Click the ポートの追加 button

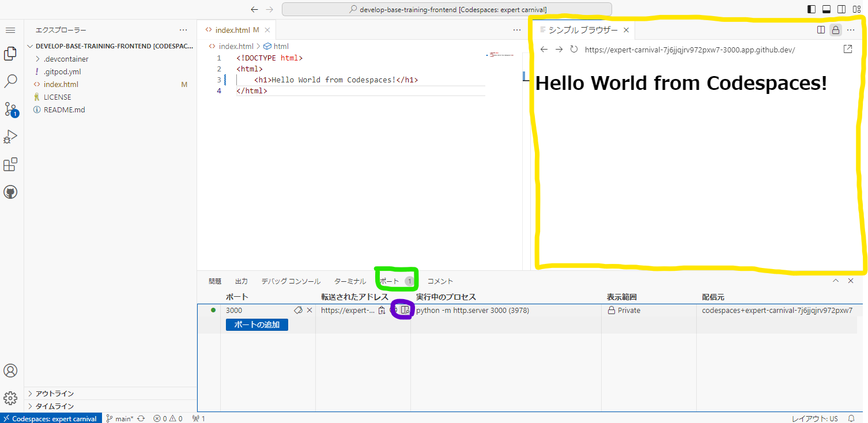tap(257, 324)
